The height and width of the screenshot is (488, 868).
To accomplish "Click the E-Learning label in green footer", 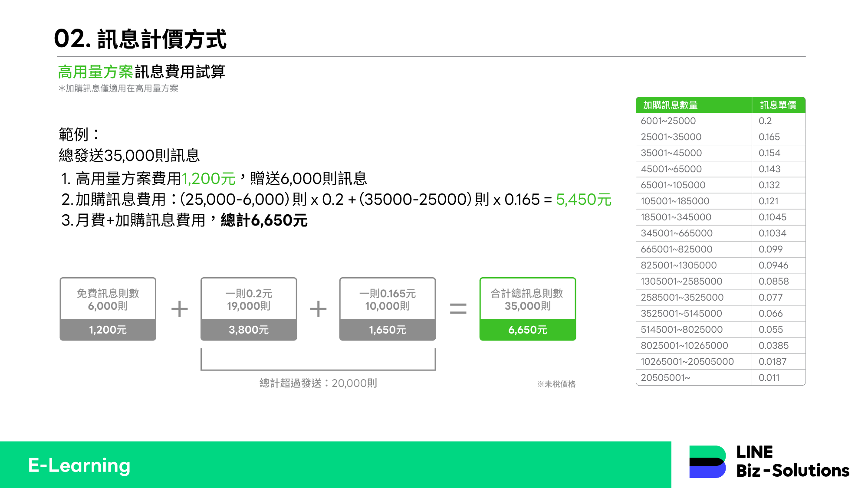I will tap(79, 465).
